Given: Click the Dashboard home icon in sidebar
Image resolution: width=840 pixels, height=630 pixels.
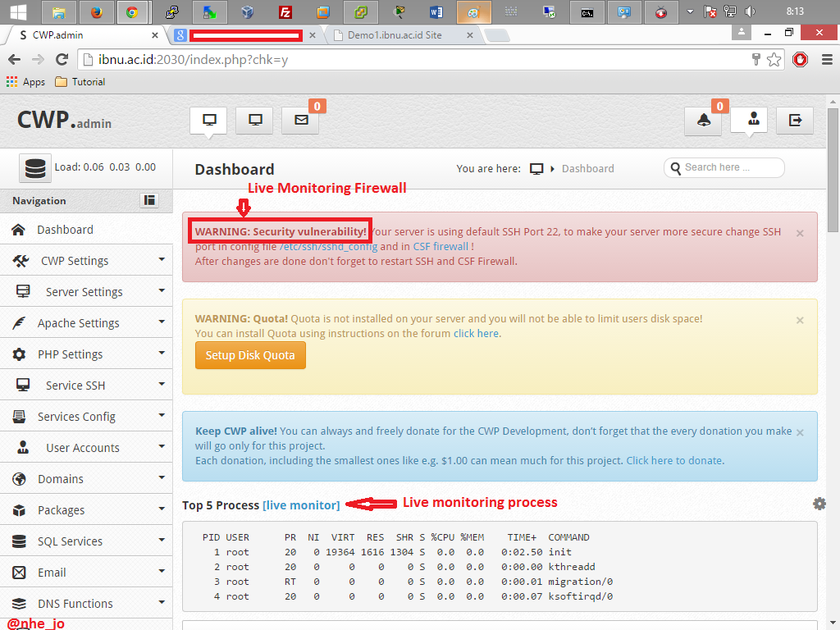Looking at the screenshot, I should 18,230.
